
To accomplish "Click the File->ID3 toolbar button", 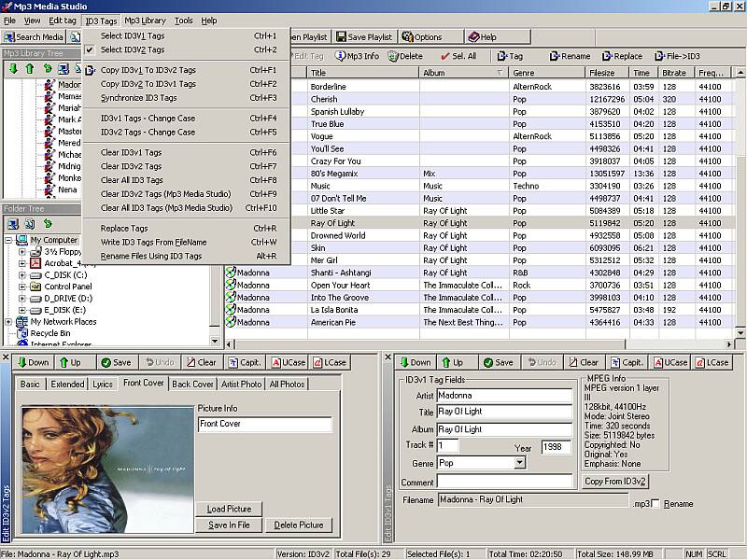I will point(677,56).
